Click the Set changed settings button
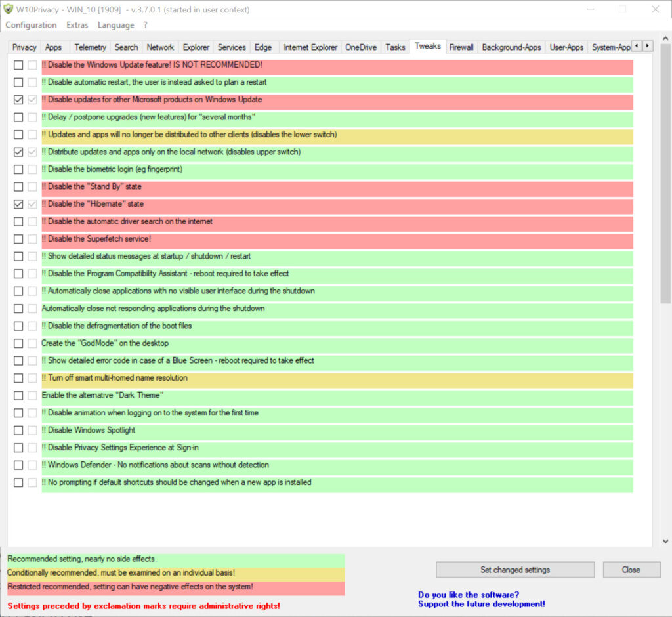This screenshot has height=617, width=672. 514,569
